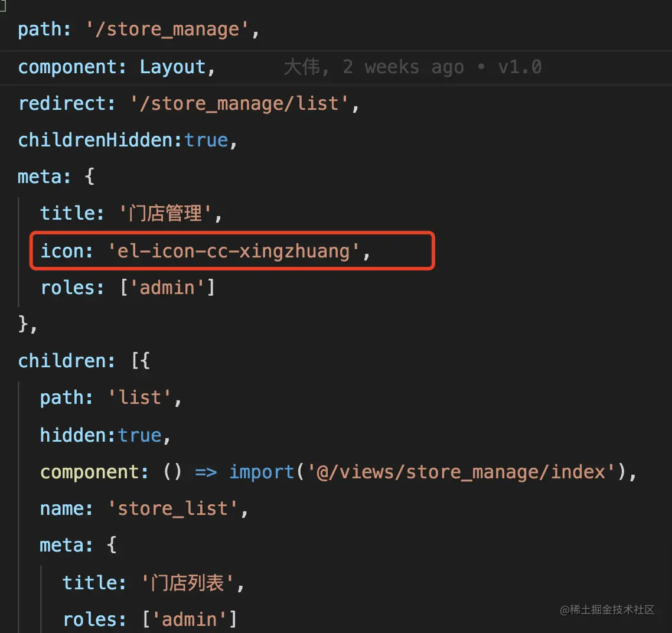
Task: Click the closing '},' of first meta
Action: coord(28,324)
